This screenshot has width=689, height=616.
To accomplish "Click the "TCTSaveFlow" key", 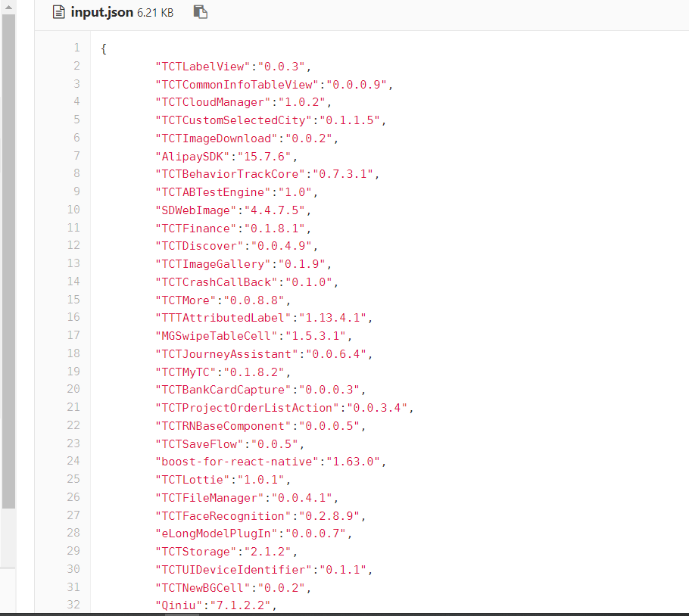I will (x=199, y=444).
